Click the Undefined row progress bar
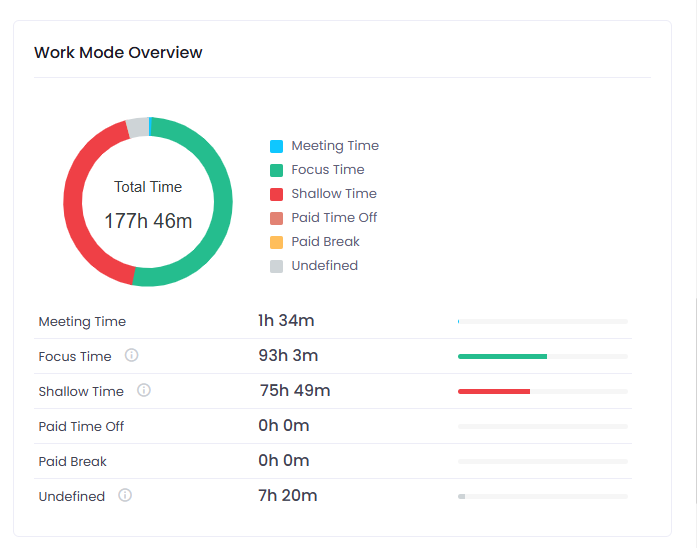 [x=462, y=496]
